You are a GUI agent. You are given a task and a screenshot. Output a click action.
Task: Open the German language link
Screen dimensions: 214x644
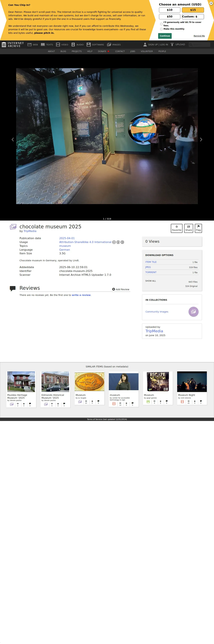tap(64, 250)
